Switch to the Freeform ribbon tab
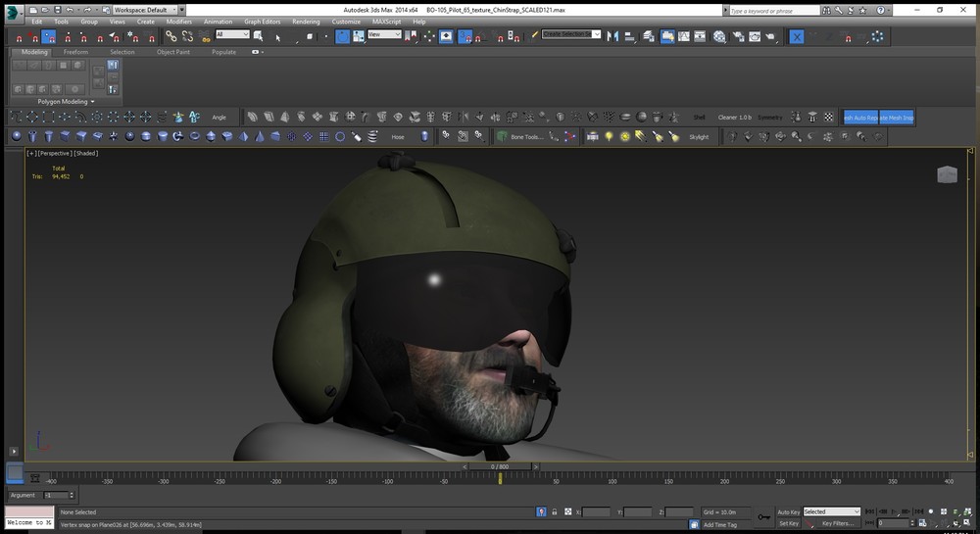The height and width of the screenshot is (534, 980). point(75,52)
